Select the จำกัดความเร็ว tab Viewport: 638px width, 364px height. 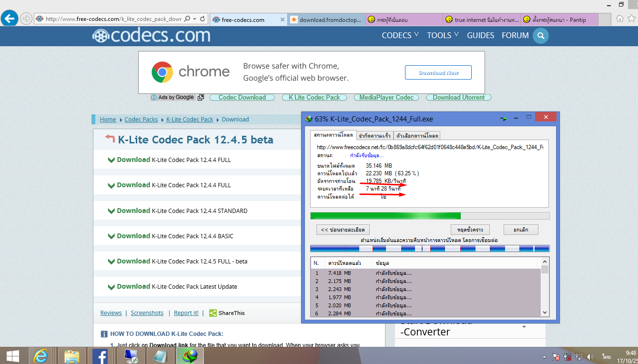374,136
